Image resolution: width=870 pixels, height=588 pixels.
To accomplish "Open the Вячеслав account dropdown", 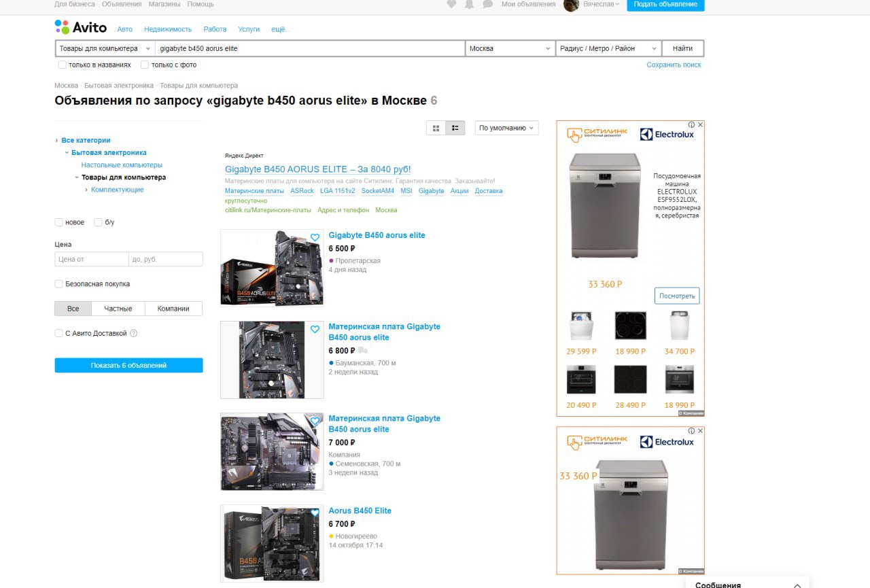I will tap(602, 4).
